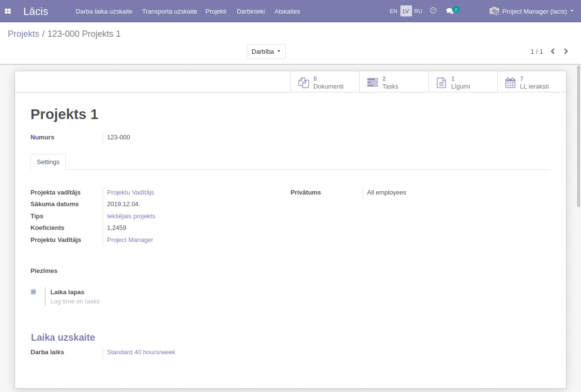Open Darba laika uzskaite menu

[104, 11]
